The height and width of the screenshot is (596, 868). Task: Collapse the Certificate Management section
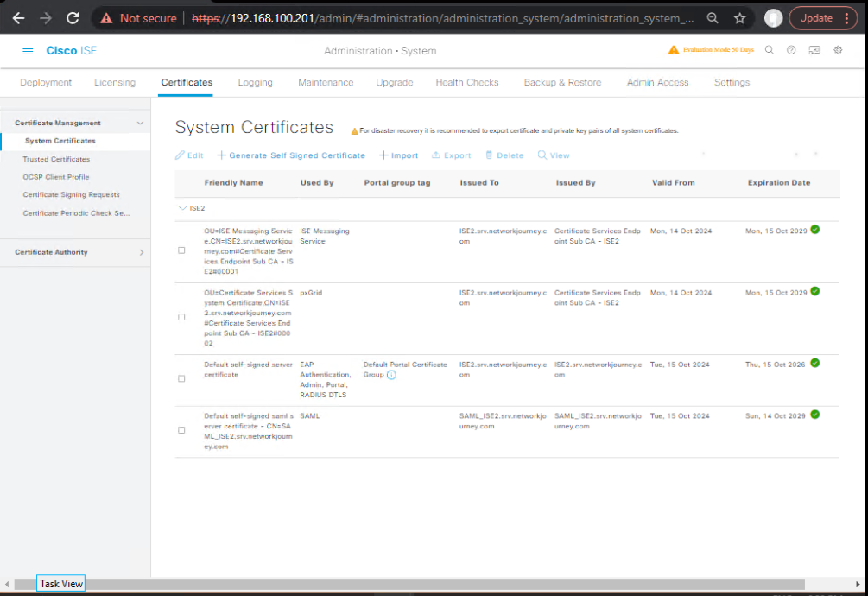click(140, 123)
